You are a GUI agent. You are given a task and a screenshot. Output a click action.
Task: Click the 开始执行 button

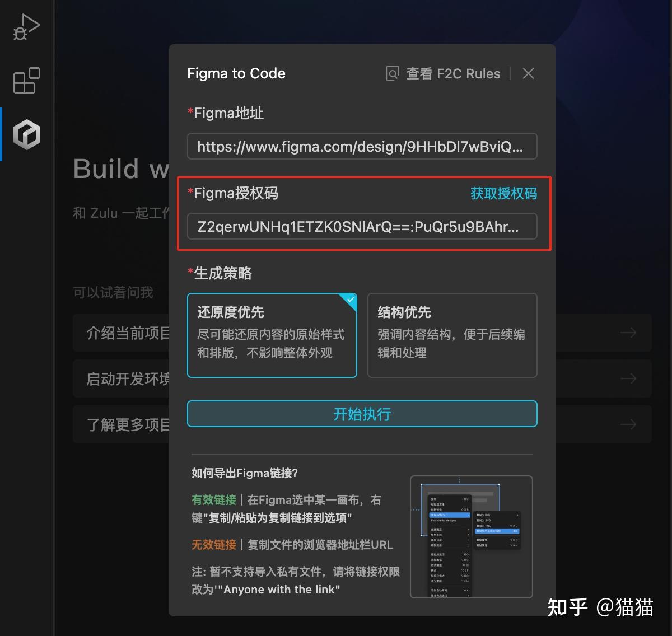click(362, 414)
